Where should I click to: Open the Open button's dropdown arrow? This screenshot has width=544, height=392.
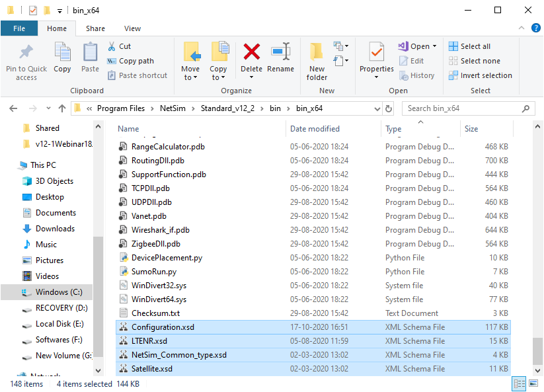[434, 46]
